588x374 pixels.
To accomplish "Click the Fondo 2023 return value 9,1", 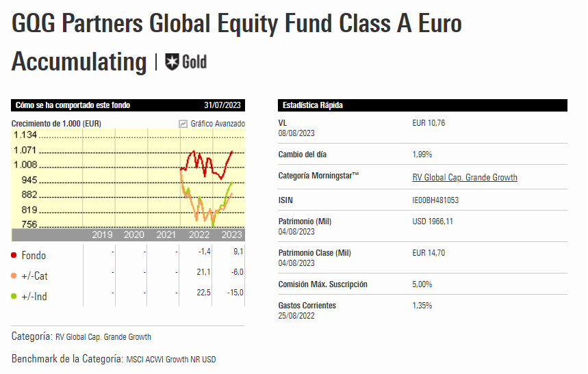I will pyautogui.click(x=238, y=252).
